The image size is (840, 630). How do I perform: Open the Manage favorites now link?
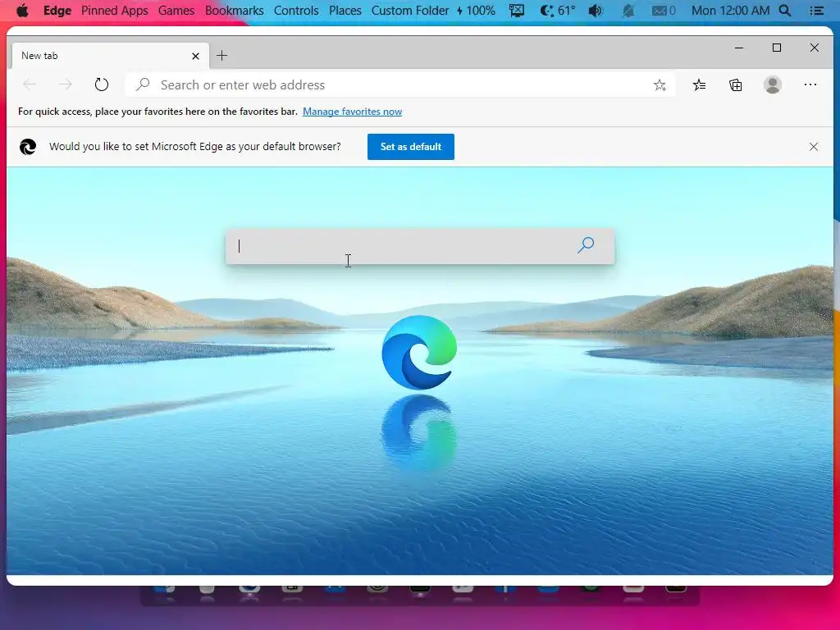coord(353,112)
